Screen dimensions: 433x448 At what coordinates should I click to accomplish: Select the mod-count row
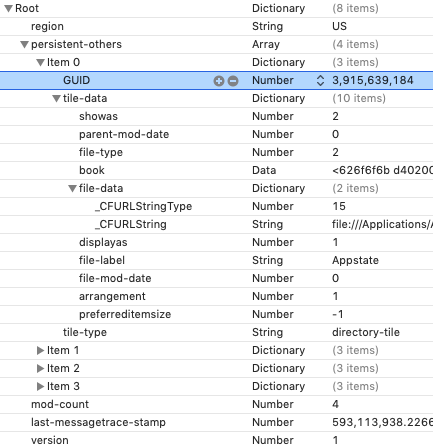(216, 404)
